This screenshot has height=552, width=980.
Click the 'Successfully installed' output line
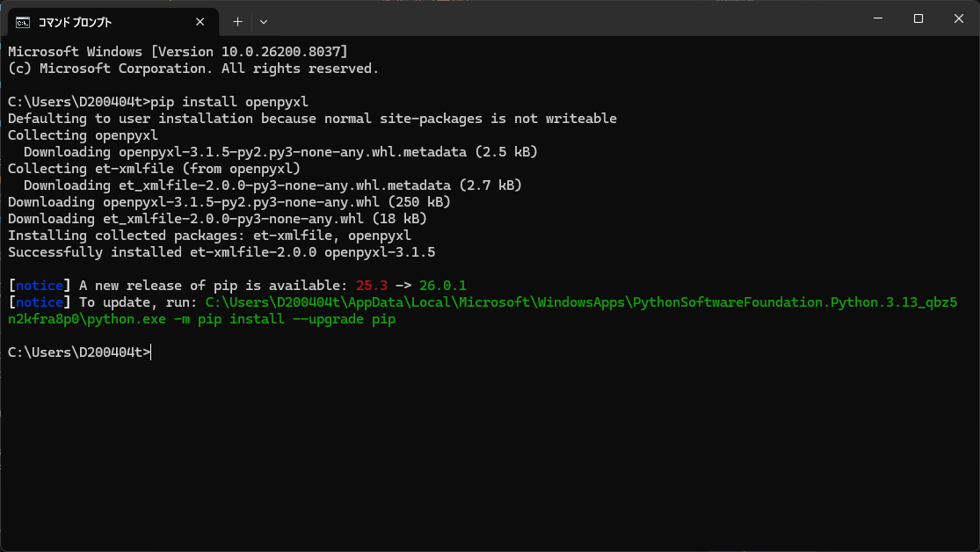(221, 252)
